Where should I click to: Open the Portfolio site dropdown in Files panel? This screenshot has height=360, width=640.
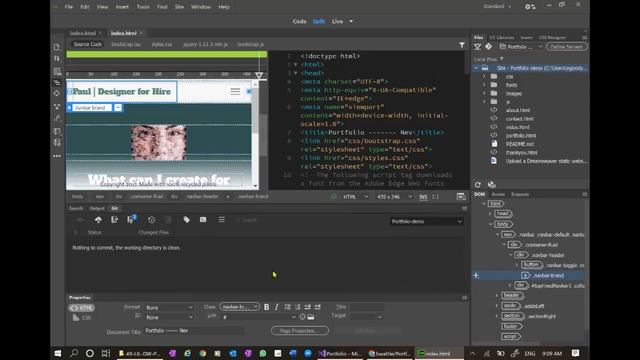tap(521, 47)
